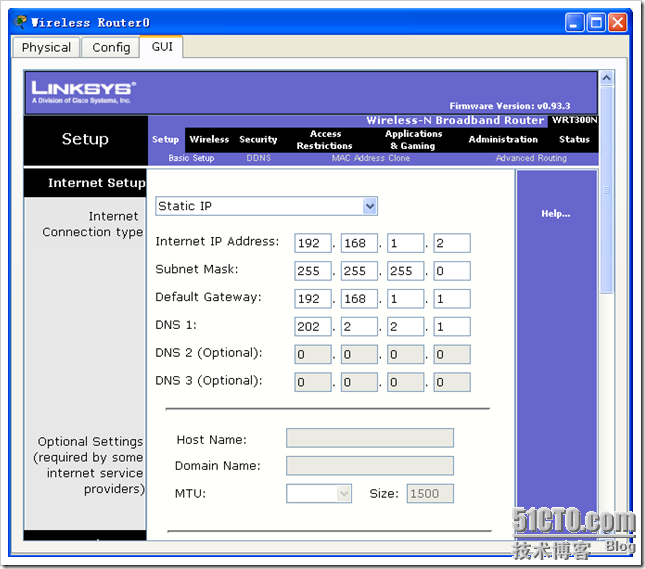Click the MTU Size field

coord(430,493)
